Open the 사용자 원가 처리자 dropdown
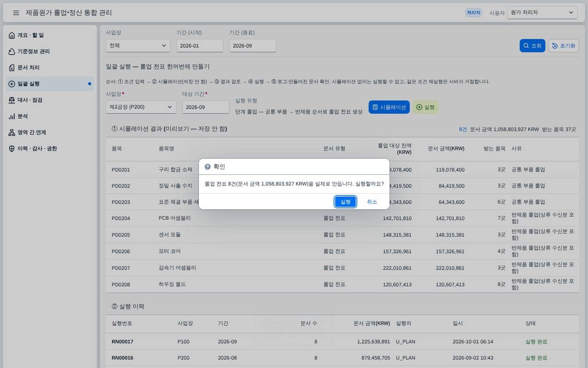588x368 pixels. pyautogui.click(x=542, y=12)
